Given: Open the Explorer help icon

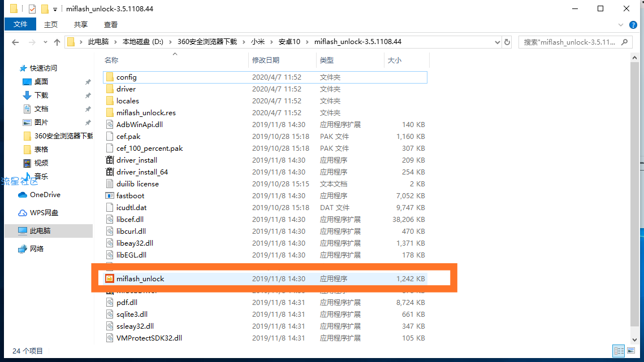Looking at the screenshot, I should (633, 25).
